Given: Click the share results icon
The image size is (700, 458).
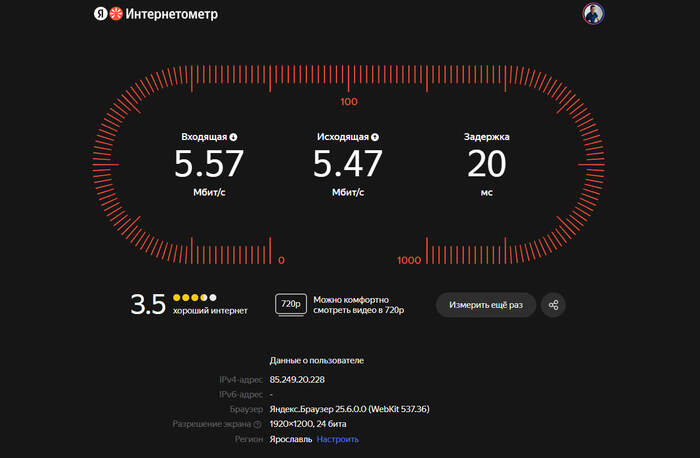Looking at the screenshot, I should pyautogui.click(x=554, y=305).
